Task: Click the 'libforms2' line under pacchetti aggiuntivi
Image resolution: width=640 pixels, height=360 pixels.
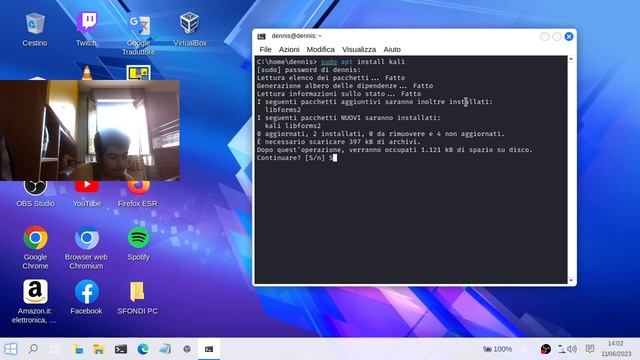Action: [282, 110]
